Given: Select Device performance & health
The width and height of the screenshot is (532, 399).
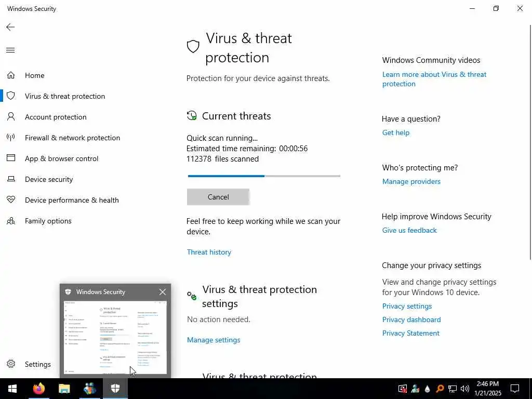Looking at the screenshot, I should coord(72,200).
